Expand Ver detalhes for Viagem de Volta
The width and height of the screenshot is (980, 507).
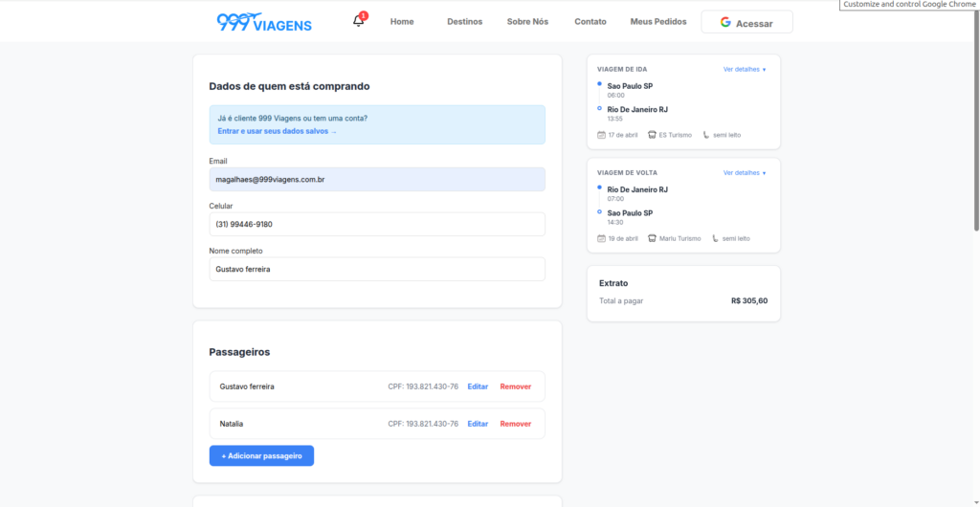745,173
